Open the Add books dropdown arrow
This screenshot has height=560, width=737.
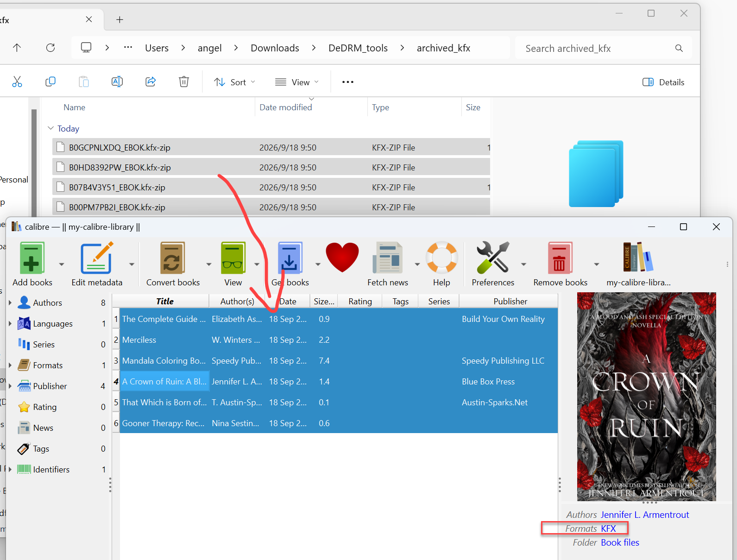(62, 264)
